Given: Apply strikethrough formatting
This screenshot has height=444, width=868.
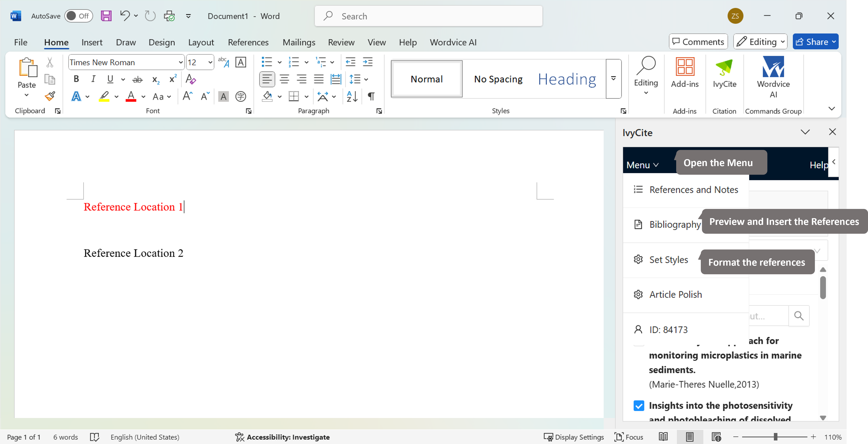Looking at the screenshot, I should click(x=137, y=80).
